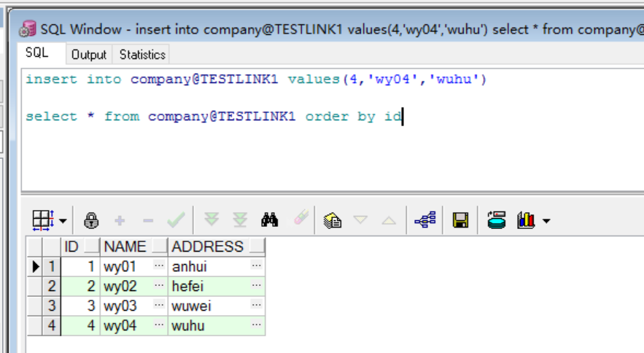Open the Statistics tab
The width and height of the screenshot is (644, 353).
click(142, 55)
